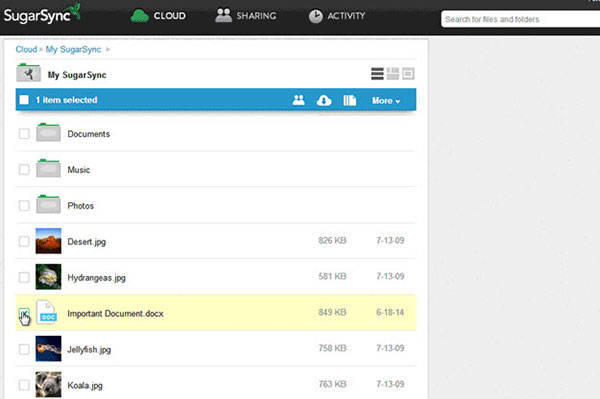This screenshot has width=600, height=399.
Task: Switch to thumbnail view icon
Action: [408, 73]
